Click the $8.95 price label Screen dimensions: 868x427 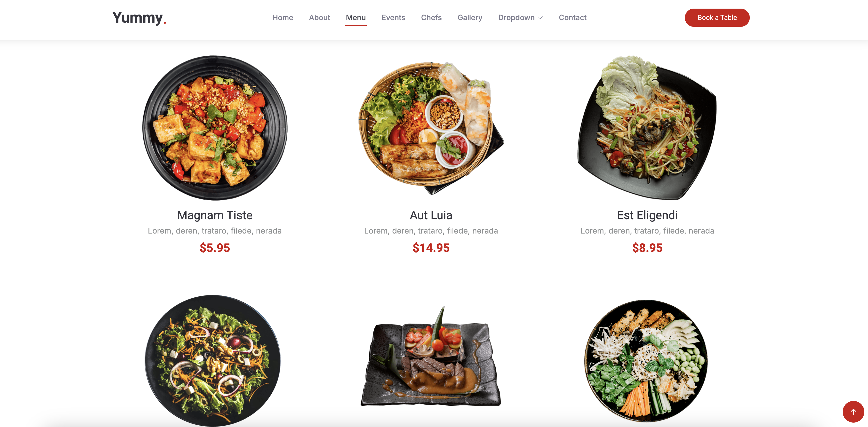click(x=647, y=248)
